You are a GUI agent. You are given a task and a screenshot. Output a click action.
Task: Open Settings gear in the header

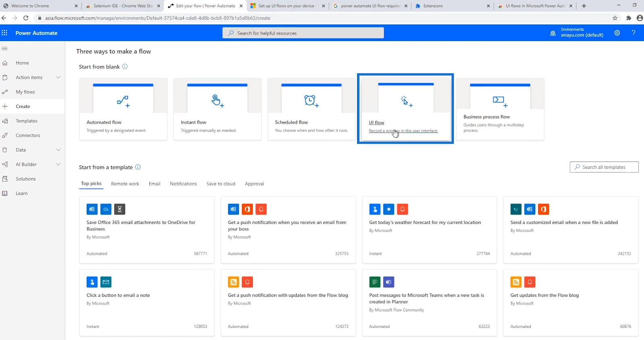617,33
